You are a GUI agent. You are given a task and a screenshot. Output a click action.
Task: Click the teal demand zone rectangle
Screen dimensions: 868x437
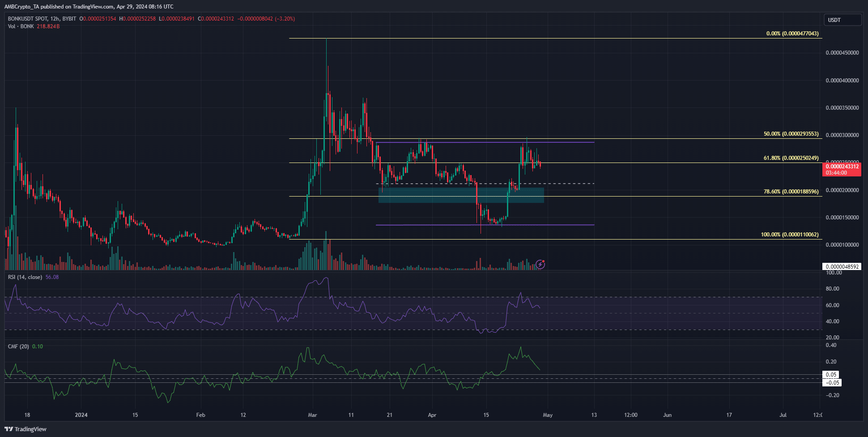tap(461, 195)
